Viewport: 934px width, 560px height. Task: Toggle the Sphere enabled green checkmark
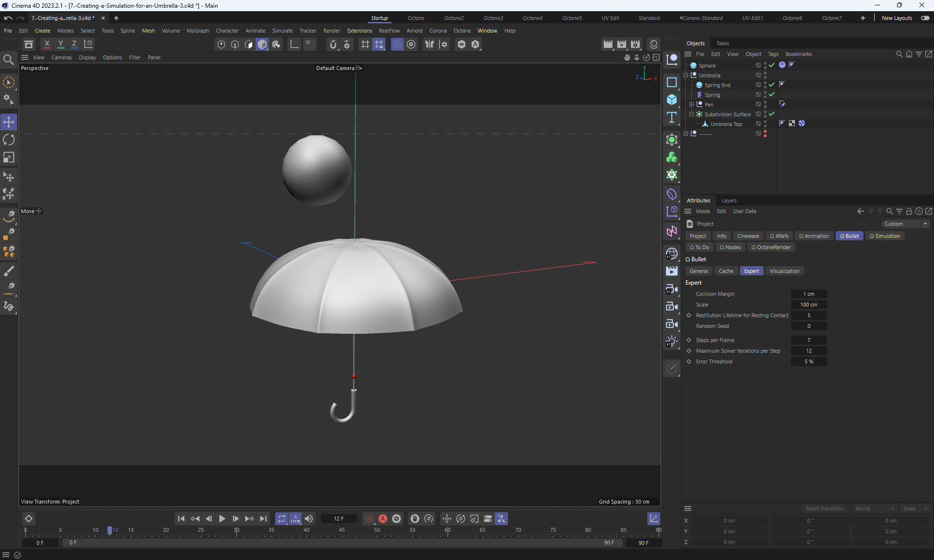pos(772,65)
